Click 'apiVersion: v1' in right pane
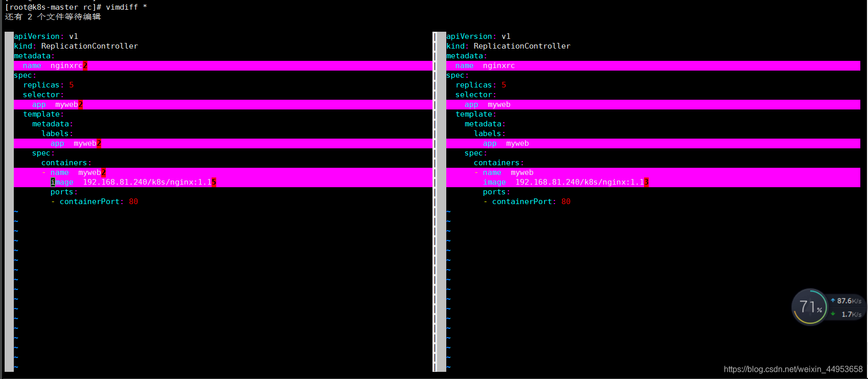 478,36
